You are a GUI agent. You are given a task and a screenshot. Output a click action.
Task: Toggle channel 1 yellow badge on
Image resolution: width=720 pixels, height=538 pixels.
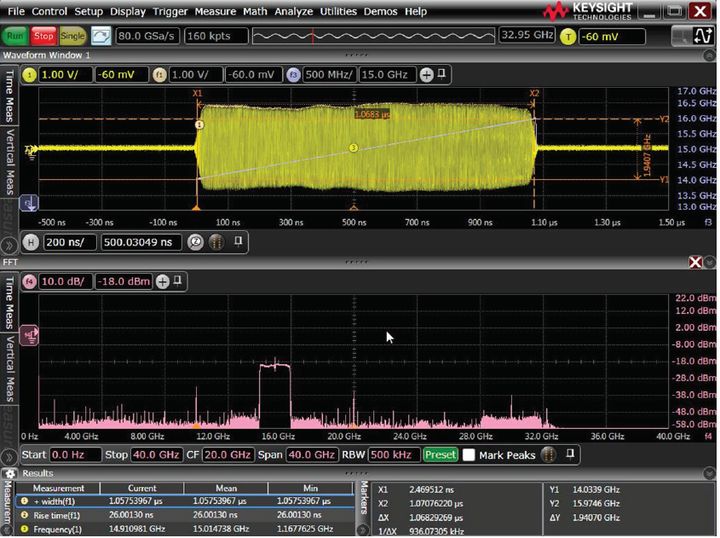[29, 75]
